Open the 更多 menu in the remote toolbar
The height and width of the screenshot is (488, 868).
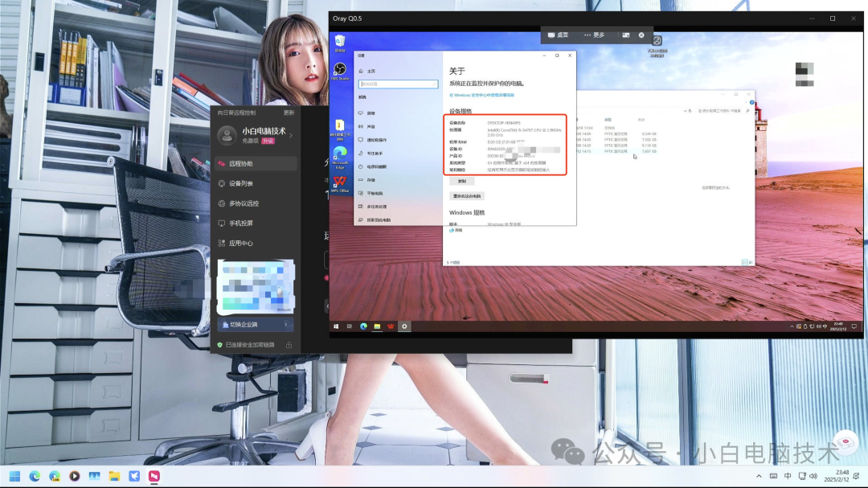(594, 35)
